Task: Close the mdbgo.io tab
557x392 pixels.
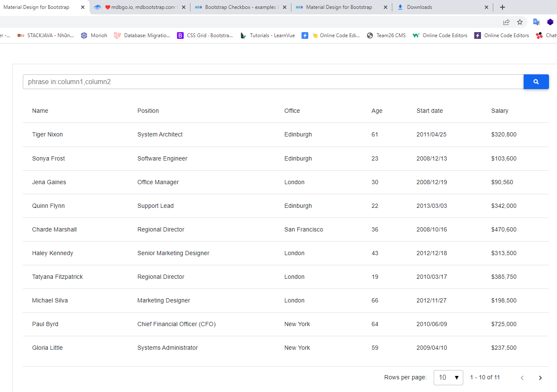Action: coord(184,7)
